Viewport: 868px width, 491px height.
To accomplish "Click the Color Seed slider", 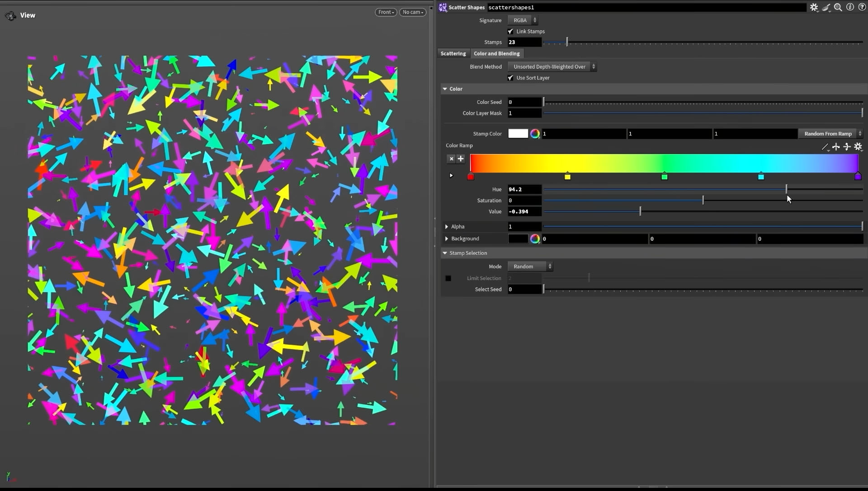I will click(x=703, y=102).
